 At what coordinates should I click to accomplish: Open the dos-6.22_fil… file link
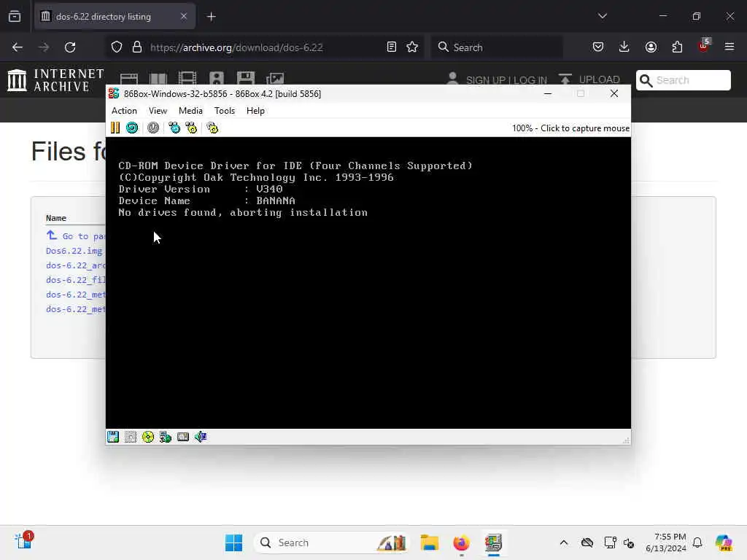click(75, 280)
